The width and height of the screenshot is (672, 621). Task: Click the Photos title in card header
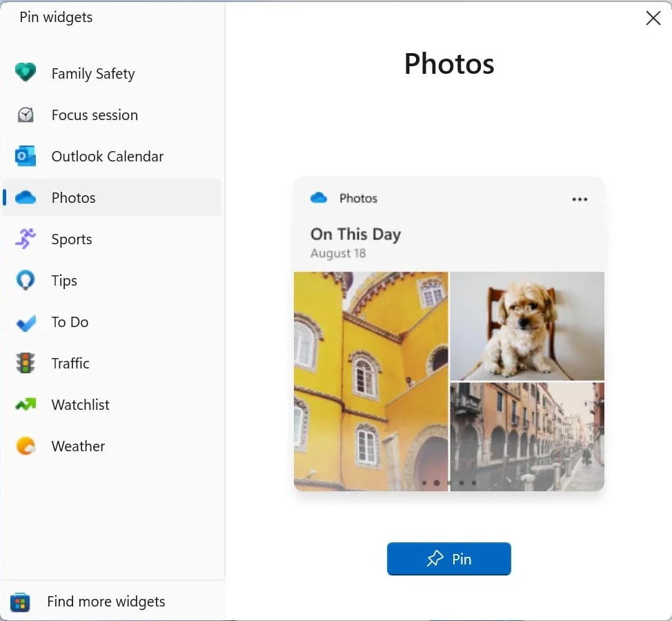(x=358, y=199)
